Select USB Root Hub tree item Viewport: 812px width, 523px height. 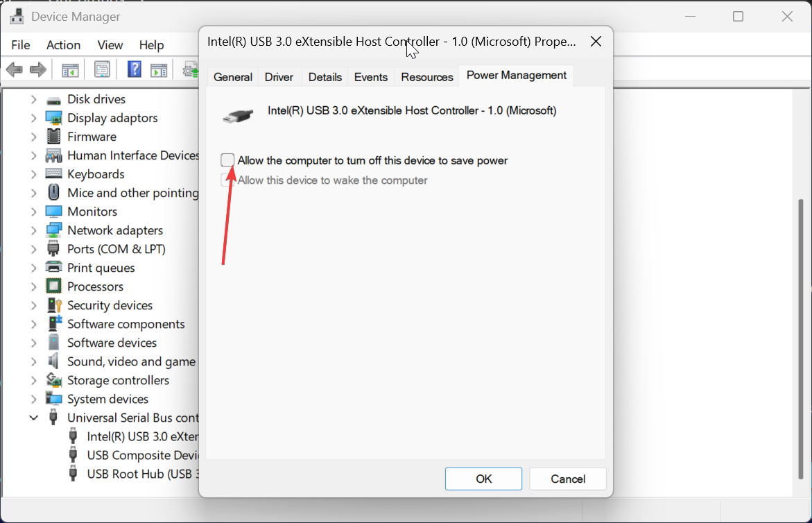[142, 474]
